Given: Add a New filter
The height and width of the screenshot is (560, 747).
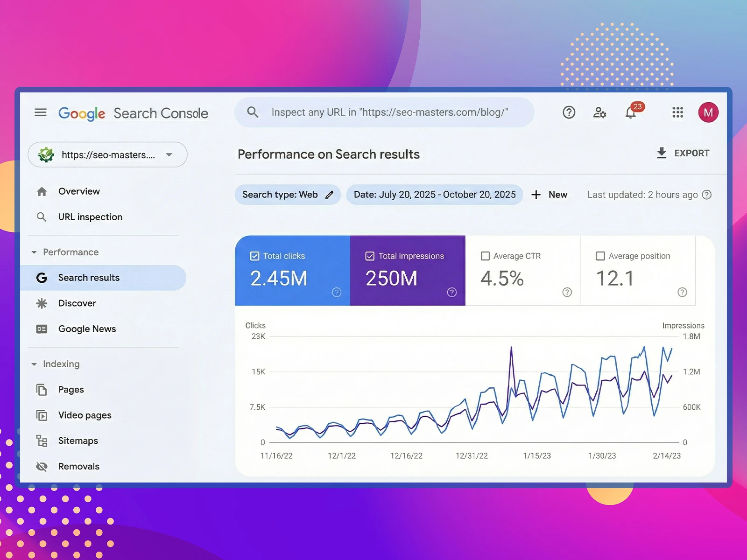Looking at the screenshot, I should [x=550, y=195].
